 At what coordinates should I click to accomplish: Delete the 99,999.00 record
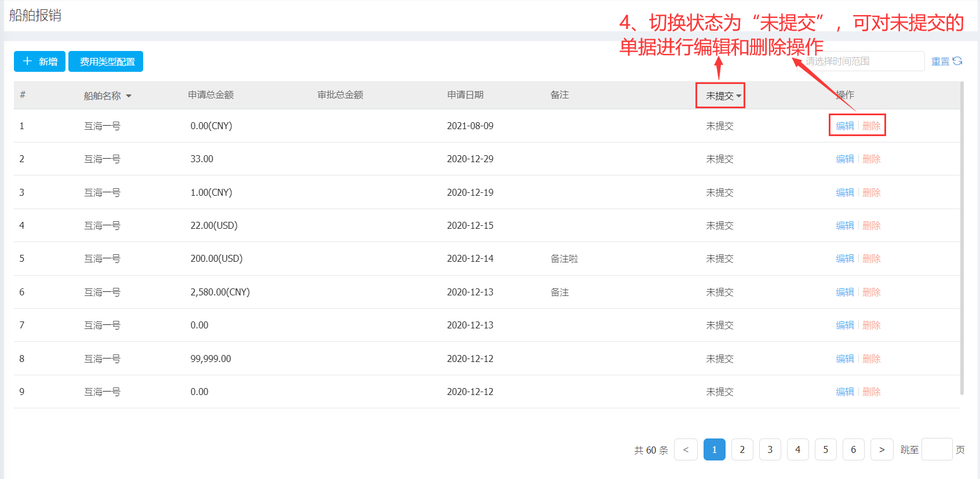[872, 359]
